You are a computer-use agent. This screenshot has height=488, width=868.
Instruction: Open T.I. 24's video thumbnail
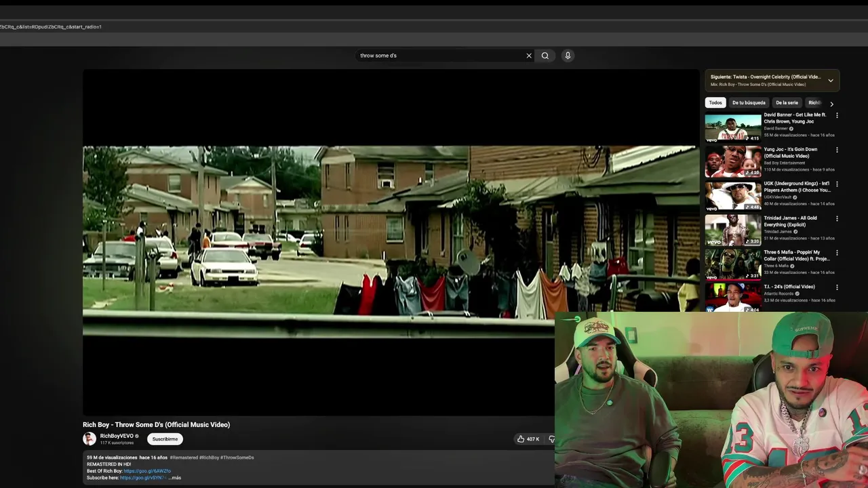tap(733, 298)
